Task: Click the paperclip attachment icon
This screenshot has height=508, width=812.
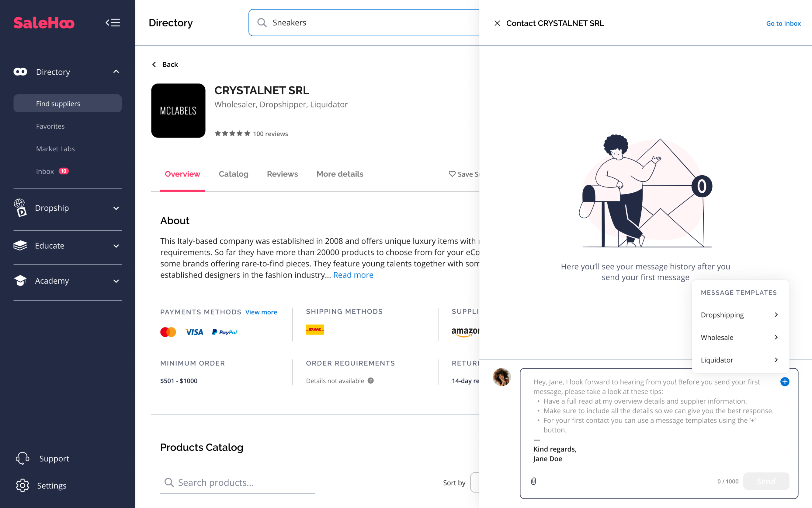Action: (x=533, y=481)
